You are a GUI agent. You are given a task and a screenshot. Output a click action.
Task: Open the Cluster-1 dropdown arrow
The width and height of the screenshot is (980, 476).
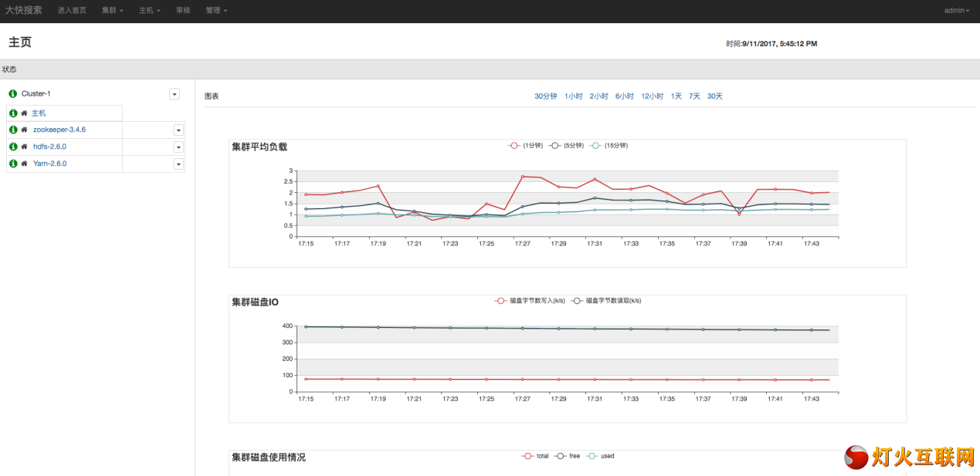coord(175,93)
